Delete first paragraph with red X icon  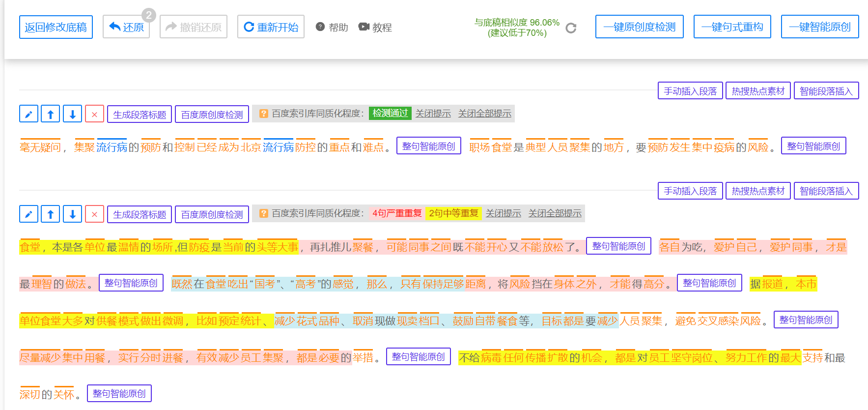click(x=94, y=114)
